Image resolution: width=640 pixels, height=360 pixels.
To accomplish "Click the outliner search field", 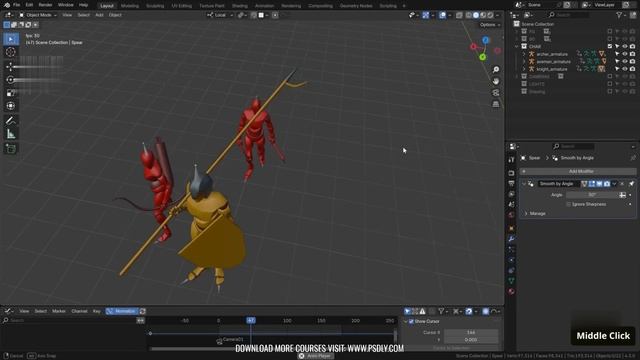I will tap(569, 15).
